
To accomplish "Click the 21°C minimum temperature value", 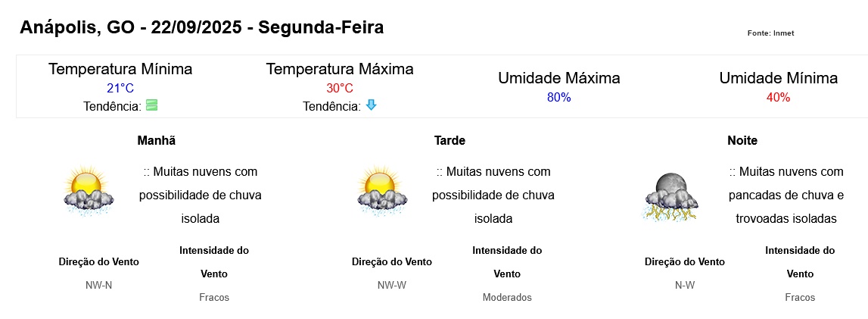I will [x=120, y=88].
